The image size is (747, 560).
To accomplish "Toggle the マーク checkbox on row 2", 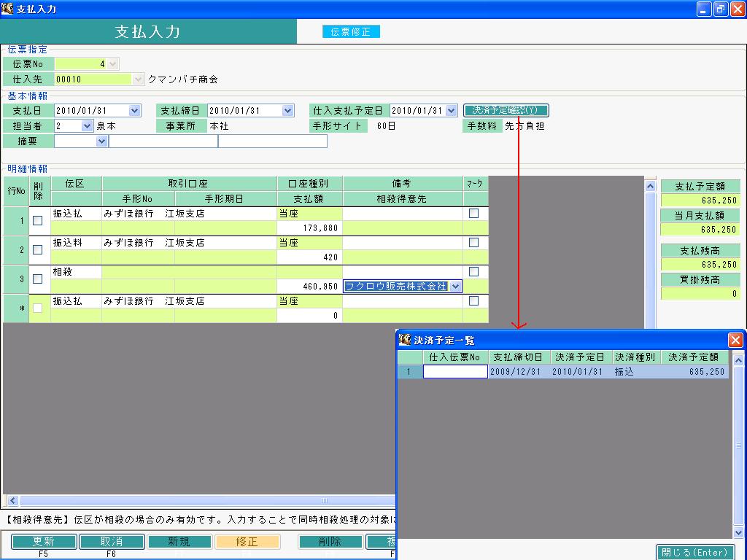I will [x=473, y=242].
